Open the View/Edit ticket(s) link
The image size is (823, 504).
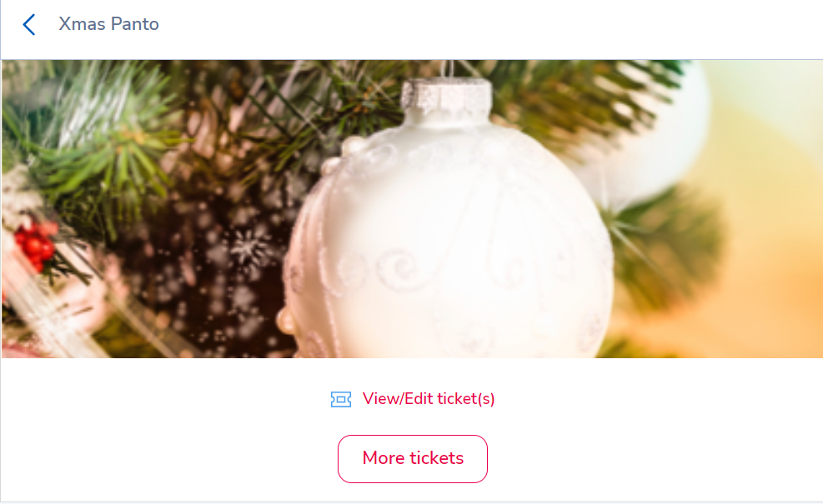pyautogui.click(x=429, y=399)
